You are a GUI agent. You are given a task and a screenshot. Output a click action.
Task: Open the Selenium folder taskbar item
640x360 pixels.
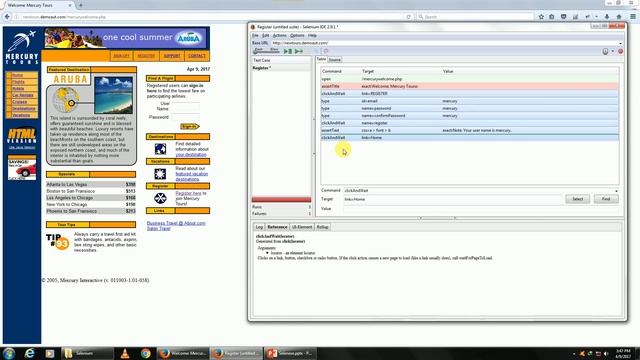point(87,353)
